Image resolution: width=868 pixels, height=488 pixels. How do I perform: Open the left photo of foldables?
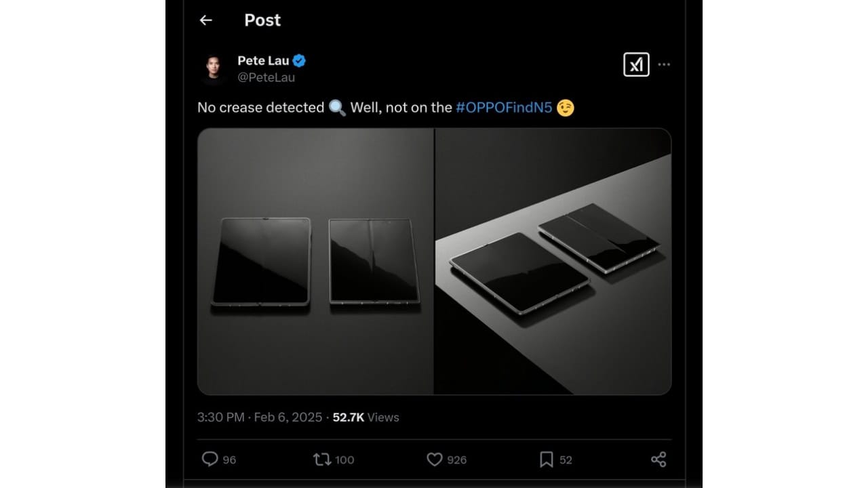coord(315,261)
